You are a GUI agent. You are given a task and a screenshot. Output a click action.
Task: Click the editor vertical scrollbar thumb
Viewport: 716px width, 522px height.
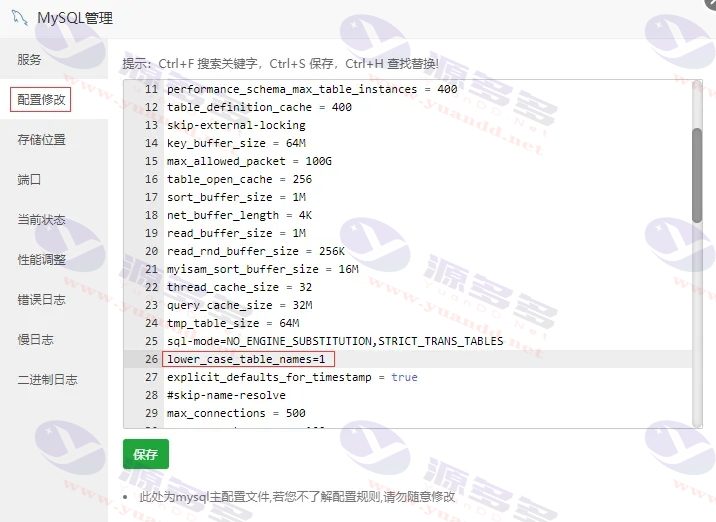pyautogui.click(x=697, y=175)
